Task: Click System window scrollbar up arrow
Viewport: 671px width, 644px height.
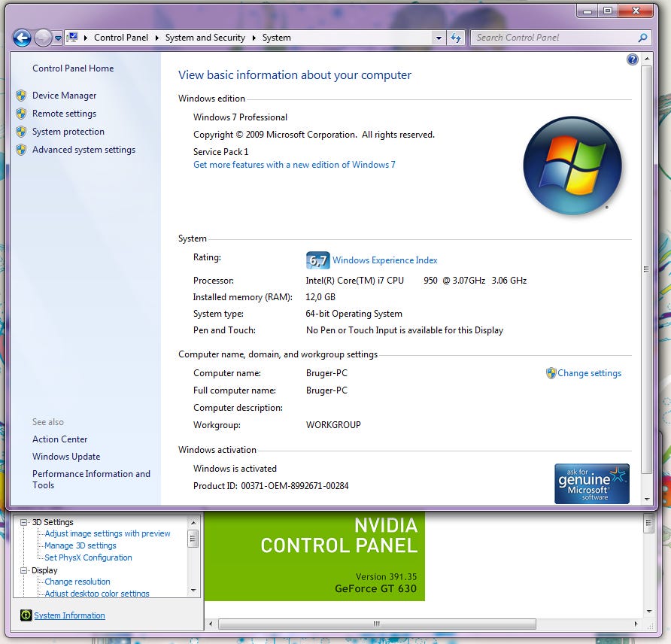Action: (x=647, y=58)
